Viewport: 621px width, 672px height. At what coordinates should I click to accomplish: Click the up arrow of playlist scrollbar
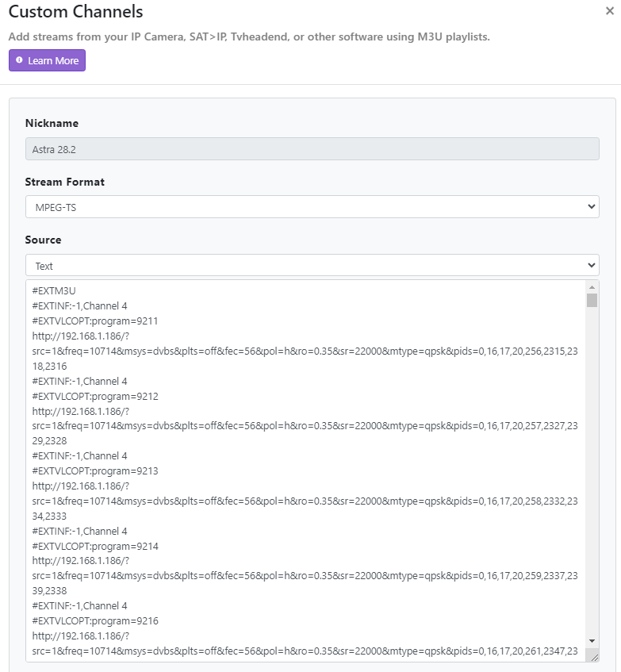pos(592,287)
